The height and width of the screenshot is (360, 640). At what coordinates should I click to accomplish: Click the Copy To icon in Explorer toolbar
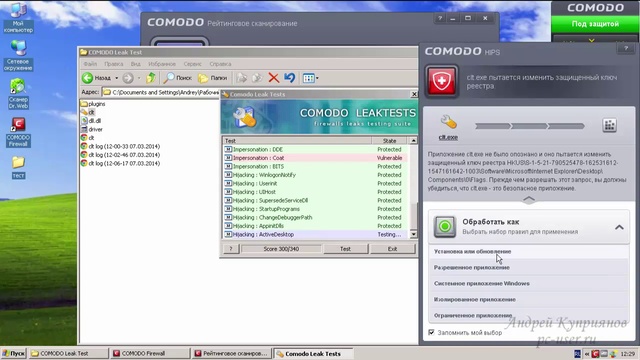coord(257,78)
